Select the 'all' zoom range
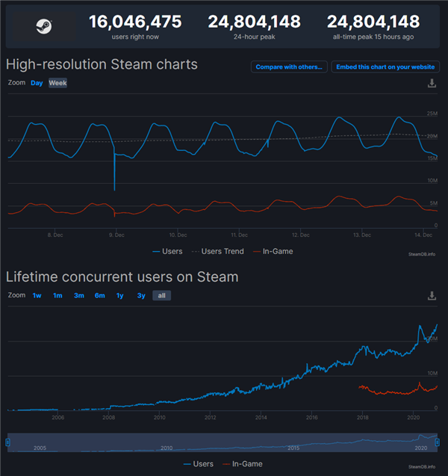Screen dimensions: 448x476 point(161,296)
